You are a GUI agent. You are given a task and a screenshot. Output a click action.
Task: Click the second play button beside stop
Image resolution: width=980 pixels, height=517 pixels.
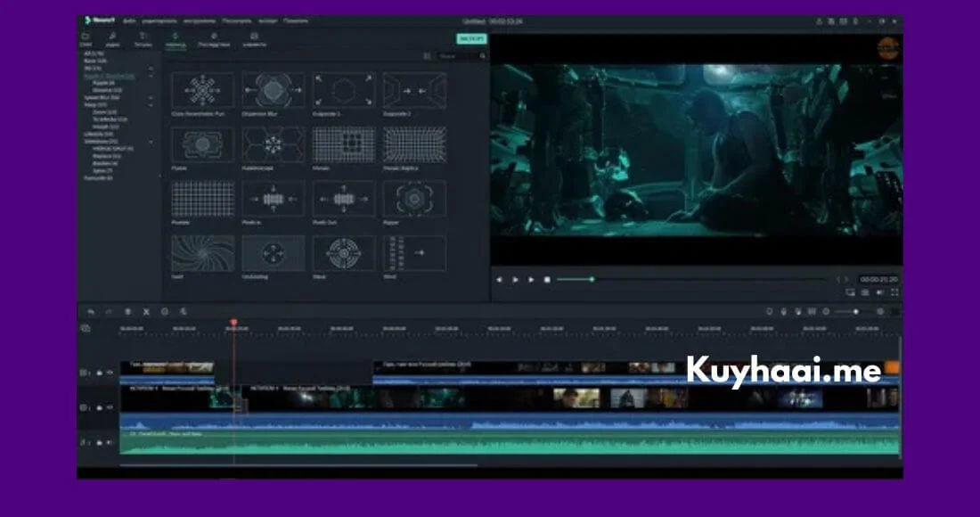tap(531, 279)
